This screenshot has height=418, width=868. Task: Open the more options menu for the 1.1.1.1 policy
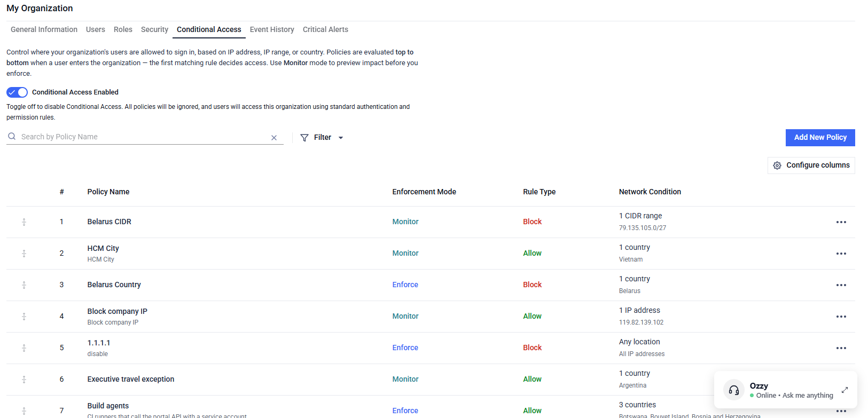841,348
